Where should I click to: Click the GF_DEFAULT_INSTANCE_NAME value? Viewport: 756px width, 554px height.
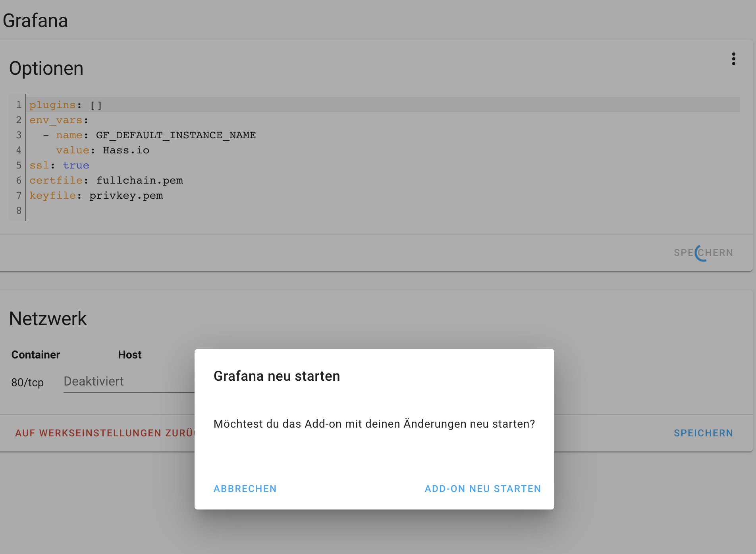[x=176, y=135]
